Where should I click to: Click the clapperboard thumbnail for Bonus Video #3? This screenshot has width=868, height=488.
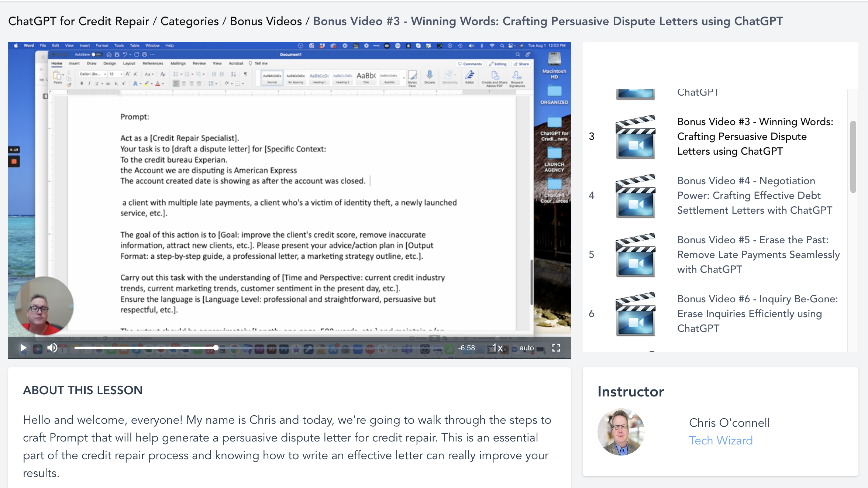point(635,137)
